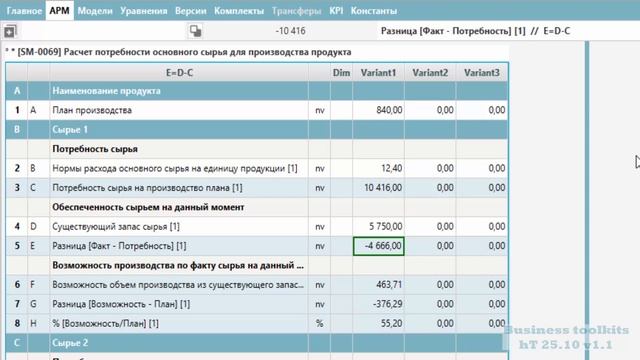Select cell with value 5 750,00
The image size is (640, 360).
click(x=378, y=227)
